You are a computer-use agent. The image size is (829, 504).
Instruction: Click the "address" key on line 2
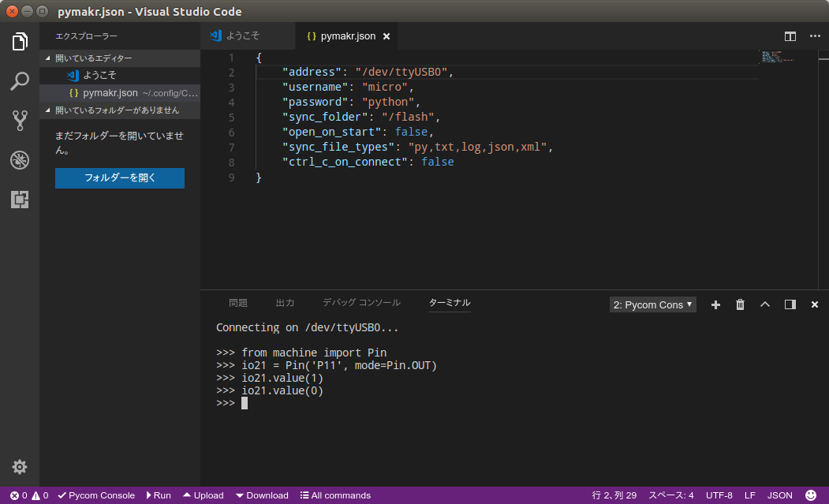coord(312,72)
